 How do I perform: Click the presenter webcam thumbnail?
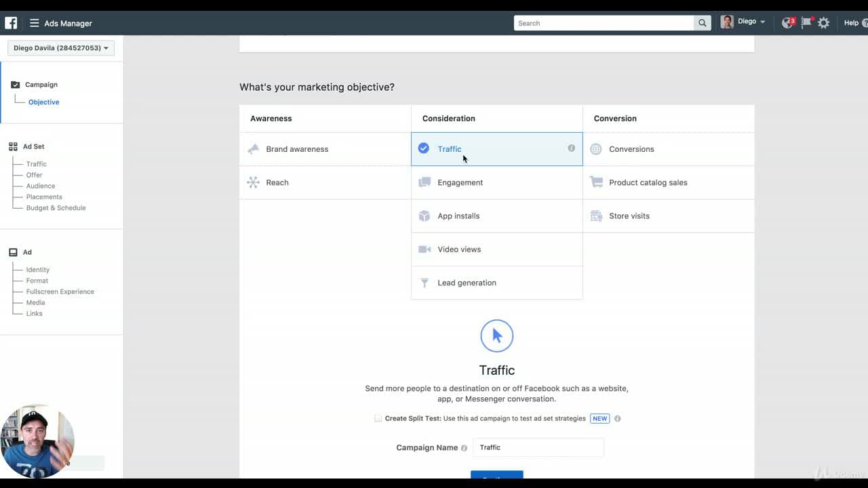click(37, 441)
